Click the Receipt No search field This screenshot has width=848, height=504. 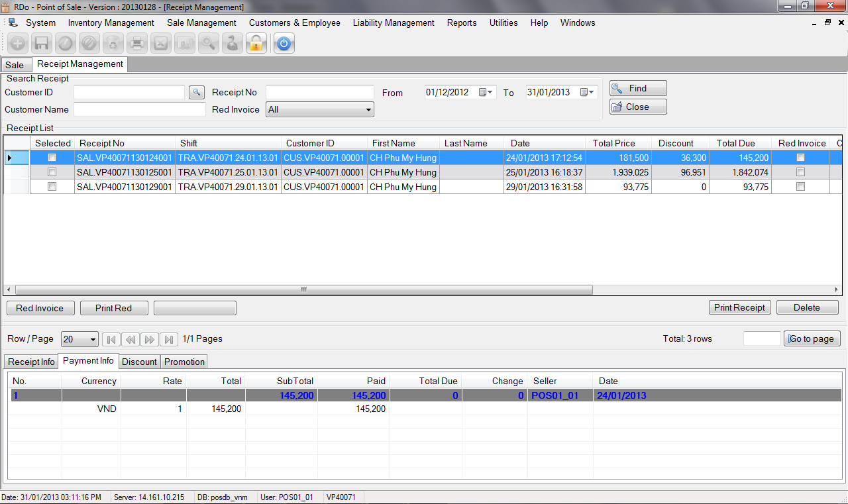coord(320,92)
